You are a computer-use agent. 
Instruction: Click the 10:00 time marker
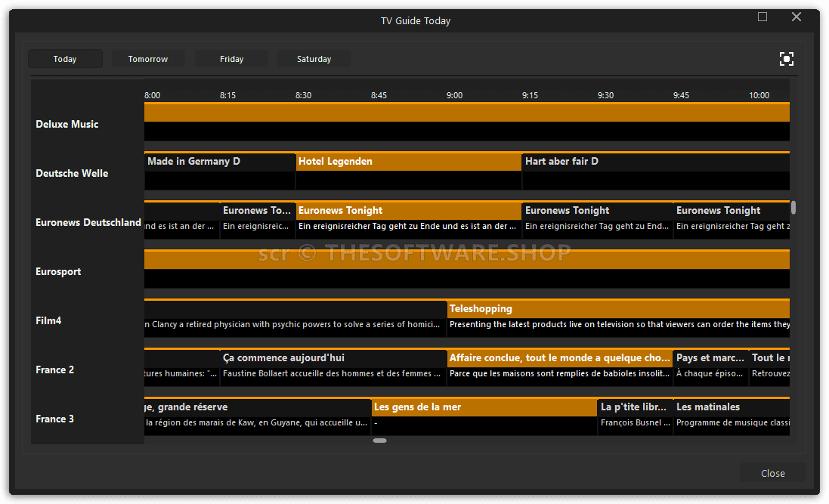click(759, 95)
